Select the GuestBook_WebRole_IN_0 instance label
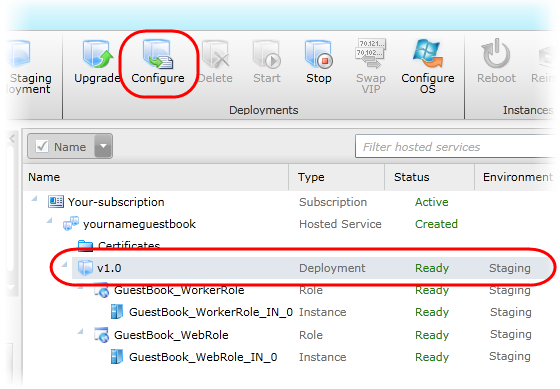 [203, 357]
